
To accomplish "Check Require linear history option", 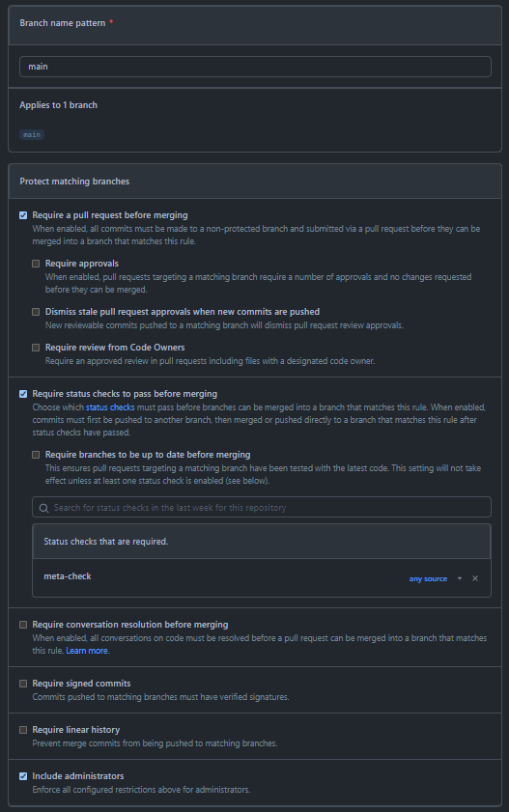I will (x=23, y=730).
